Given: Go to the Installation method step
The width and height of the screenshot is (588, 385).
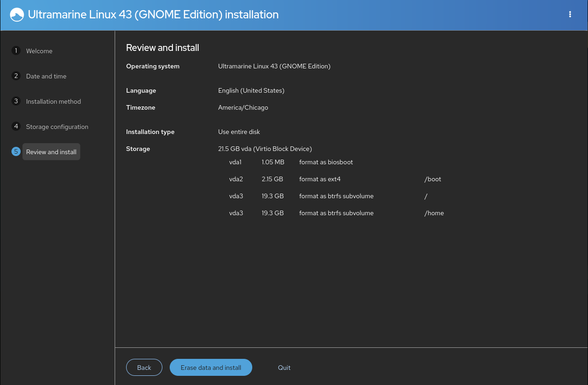Looking at the screenshot, I should click(x=54, y=101).
